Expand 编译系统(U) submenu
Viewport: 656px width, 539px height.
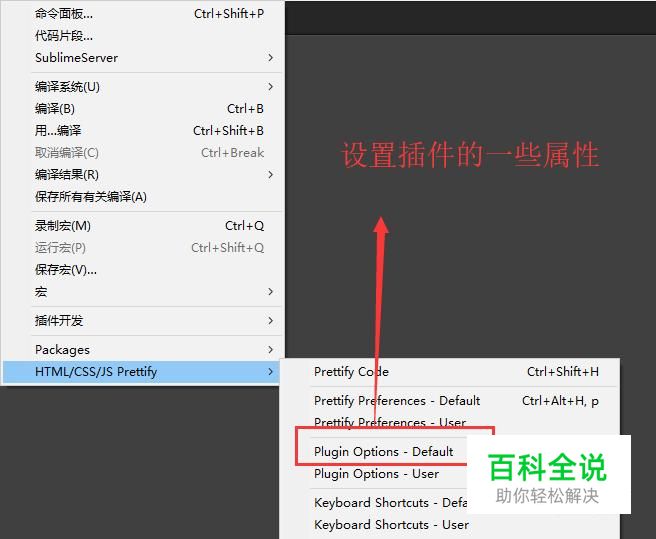[x=142, y=87]
